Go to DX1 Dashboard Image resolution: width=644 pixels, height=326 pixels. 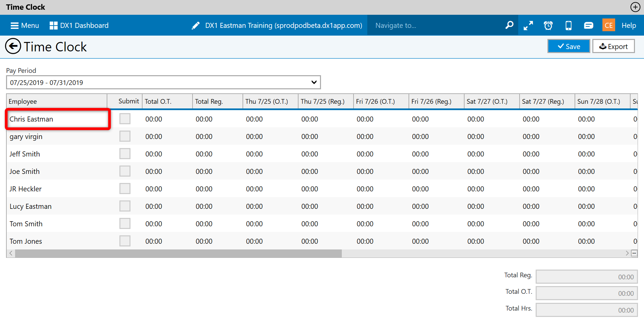coord(79,26)
